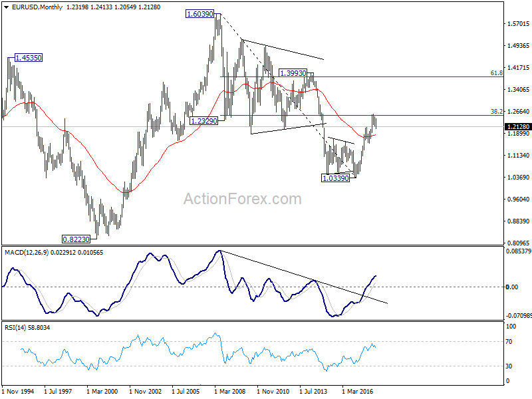Click the 1.41715 price axis value

click(518, 68)
